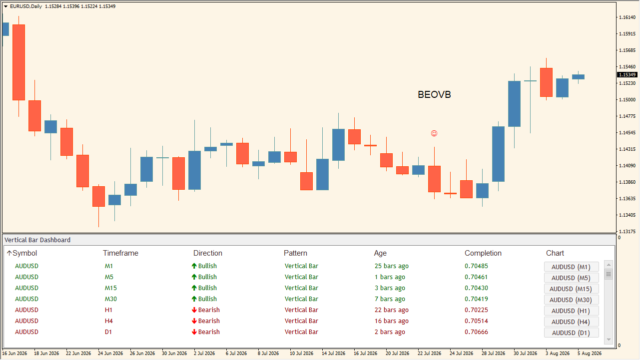Viewport: 640px width, 360px height.
Task: Sort the dashboard by the Symbol column
Action: [24, 253]
